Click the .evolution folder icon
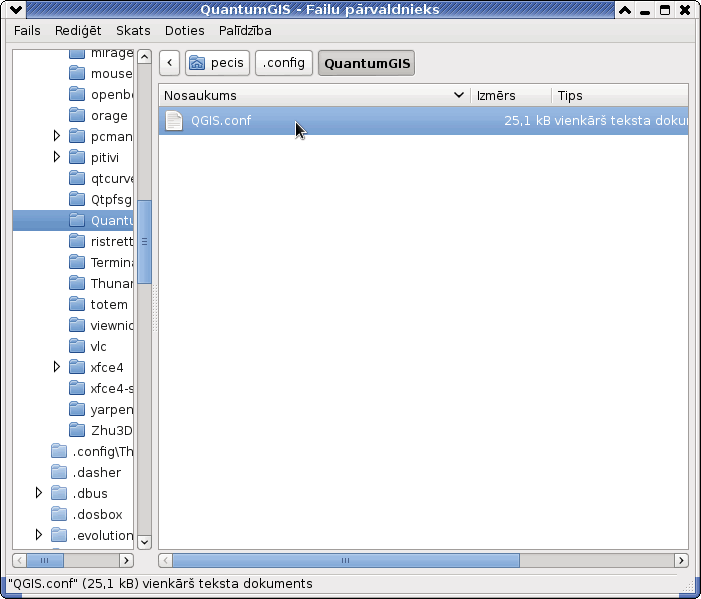The image size is (701, 599). (59, 535)
